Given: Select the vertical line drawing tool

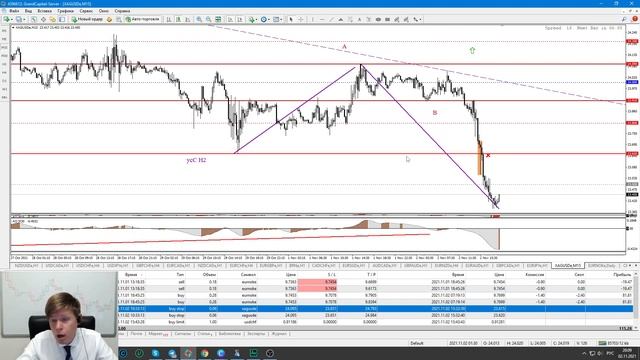Looking at the screenshot, I should pos(312,19).
